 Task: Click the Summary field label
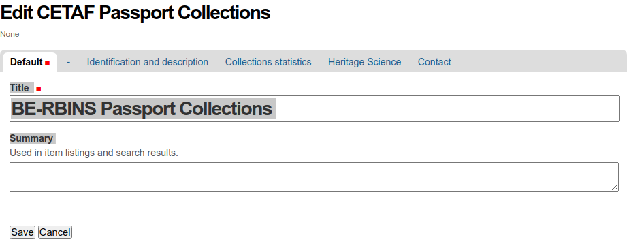[x=31, y=138]
